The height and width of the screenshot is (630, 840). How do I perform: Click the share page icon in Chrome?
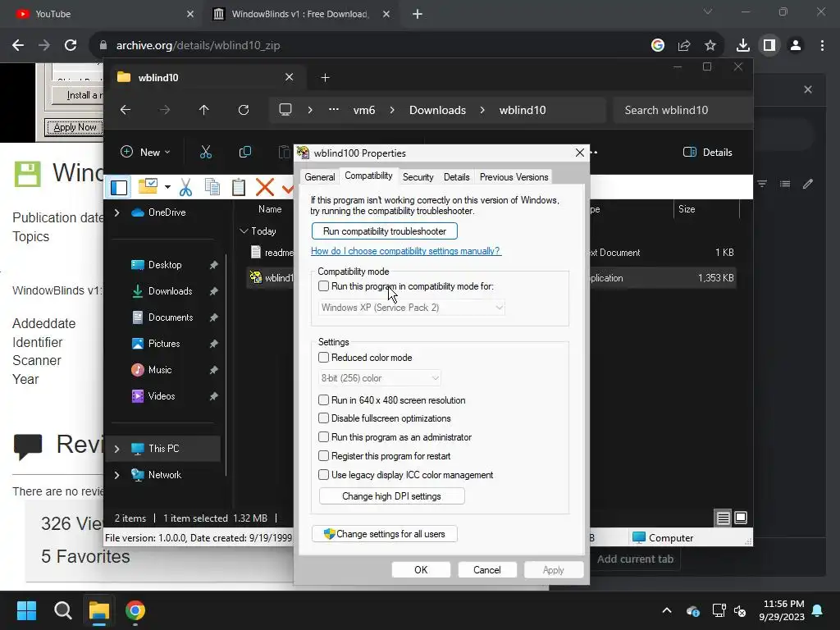(684, 45)
